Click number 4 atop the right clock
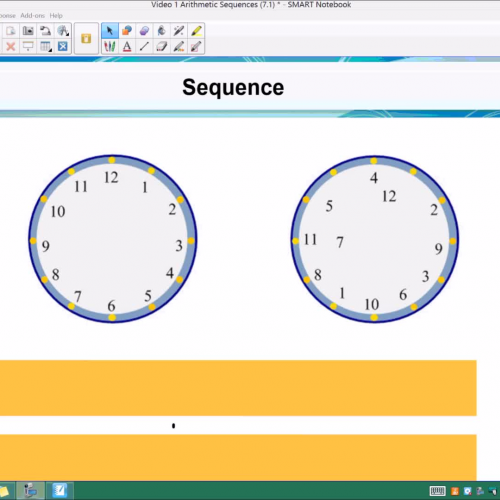 tap(374, 178)
